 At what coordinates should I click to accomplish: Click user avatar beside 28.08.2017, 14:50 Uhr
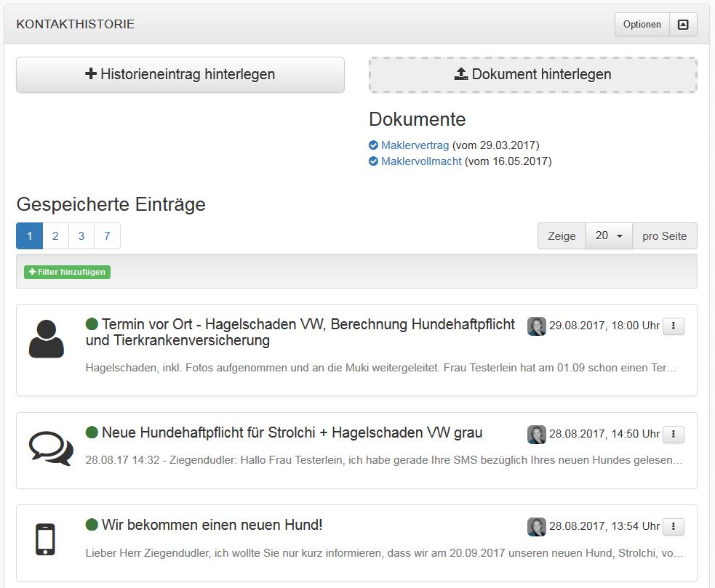click(x=537, y=435)
